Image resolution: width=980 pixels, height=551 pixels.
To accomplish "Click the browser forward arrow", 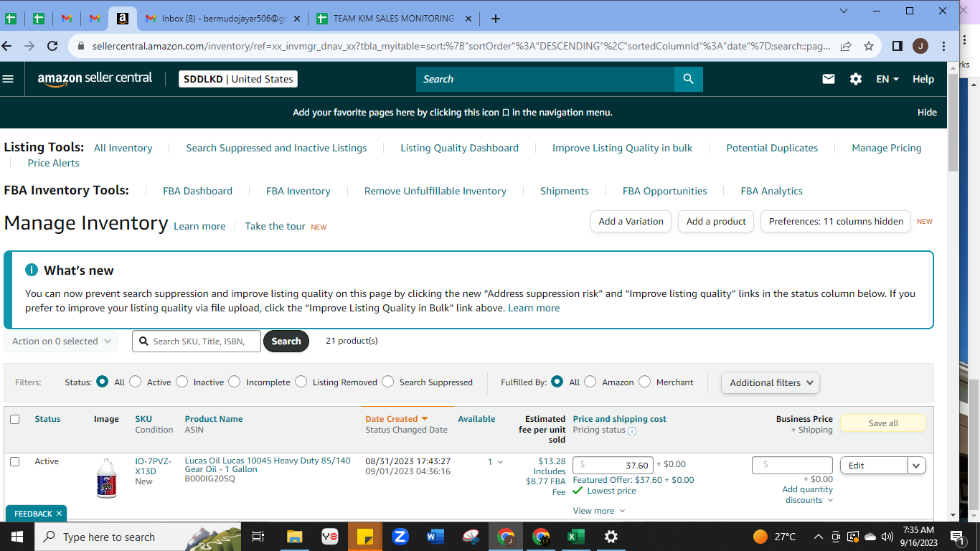I will (x=29, y=46).
